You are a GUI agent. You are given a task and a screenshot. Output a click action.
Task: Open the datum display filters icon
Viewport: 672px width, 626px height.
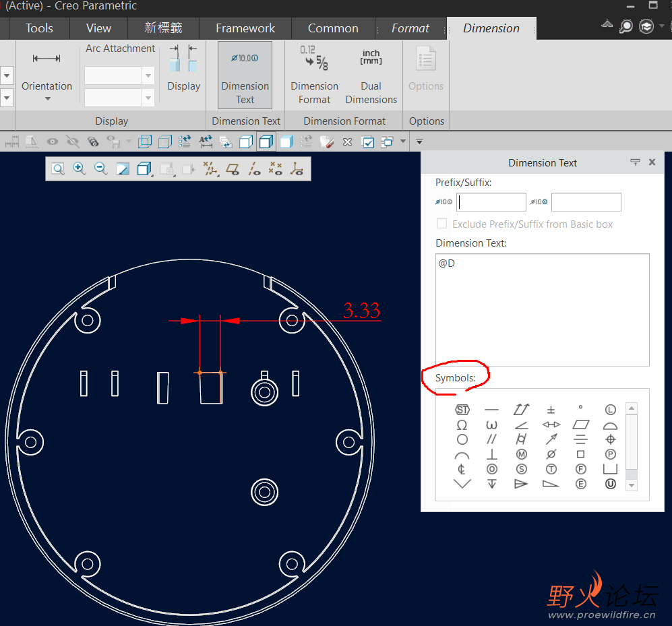click(x=210, y=169)
